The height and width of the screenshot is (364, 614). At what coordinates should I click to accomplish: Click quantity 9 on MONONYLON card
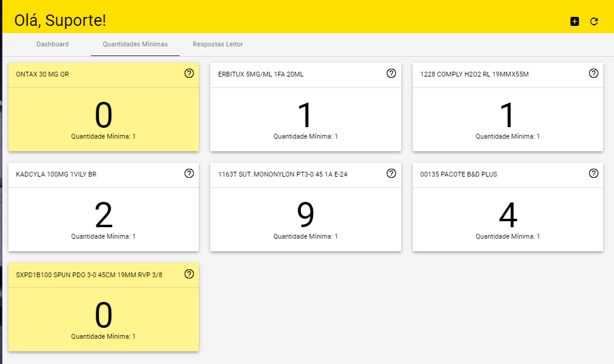305,215
